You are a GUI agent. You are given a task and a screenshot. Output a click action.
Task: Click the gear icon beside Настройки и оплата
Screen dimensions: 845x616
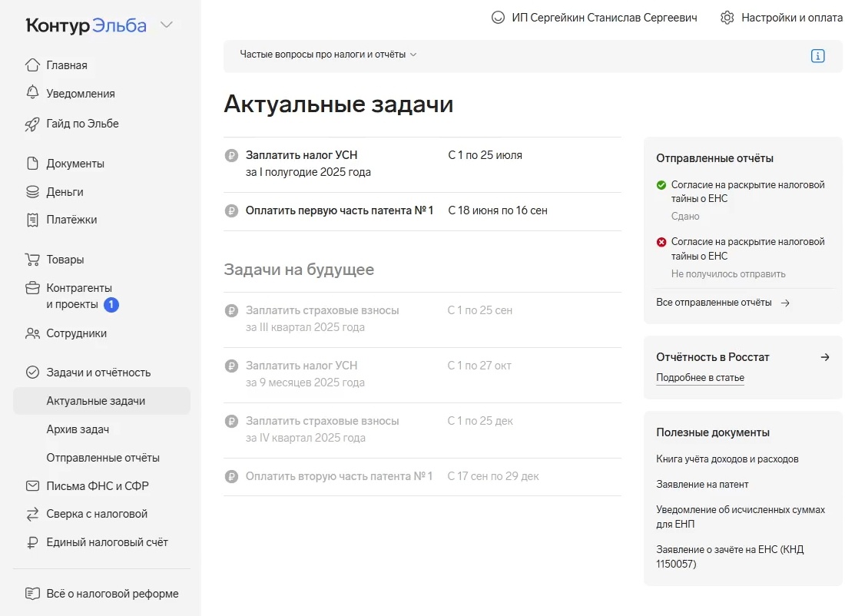coord(727,18)
